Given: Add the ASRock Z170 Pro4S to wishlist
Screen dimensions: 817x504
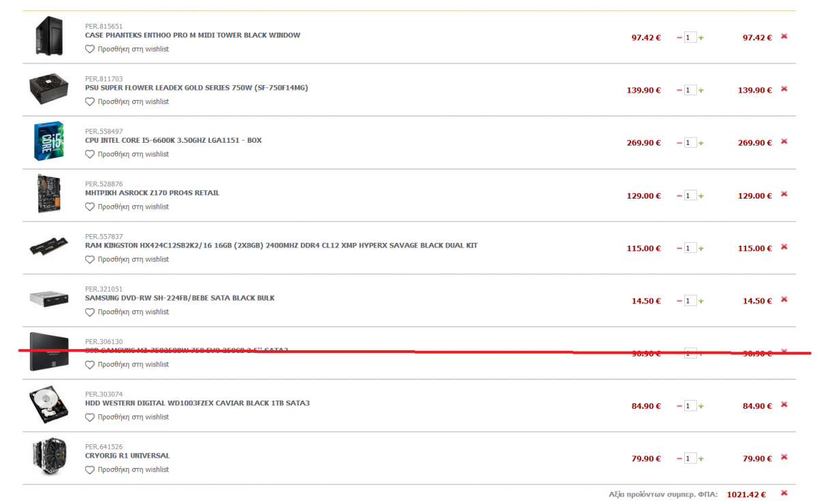Looking at the screenshot, I should tap(127, 207).
